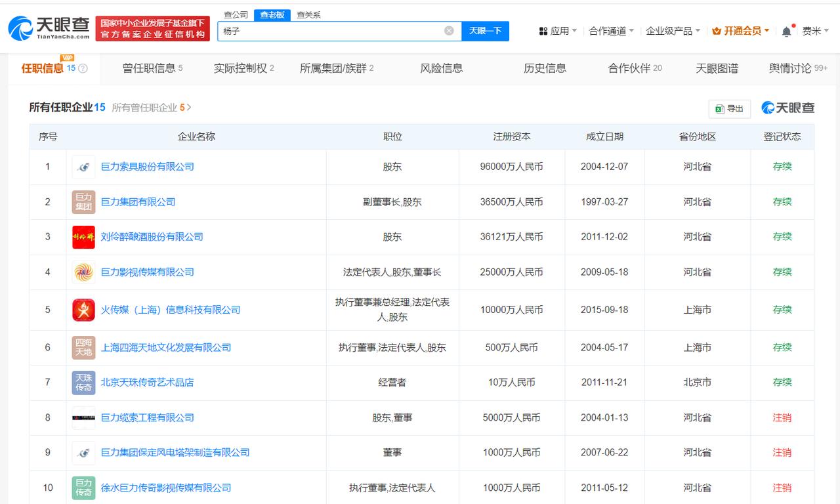Clear the search box with the X icon
Image resolution: width=840 pixels, height=504 pixels.
pyautogui.click(x=449, y=31)
